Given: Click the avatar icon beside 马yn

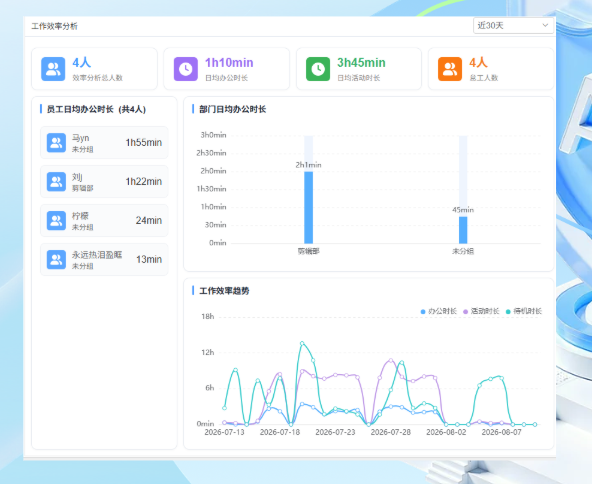Looking at the screenshot, I should (x=56, y=143).
